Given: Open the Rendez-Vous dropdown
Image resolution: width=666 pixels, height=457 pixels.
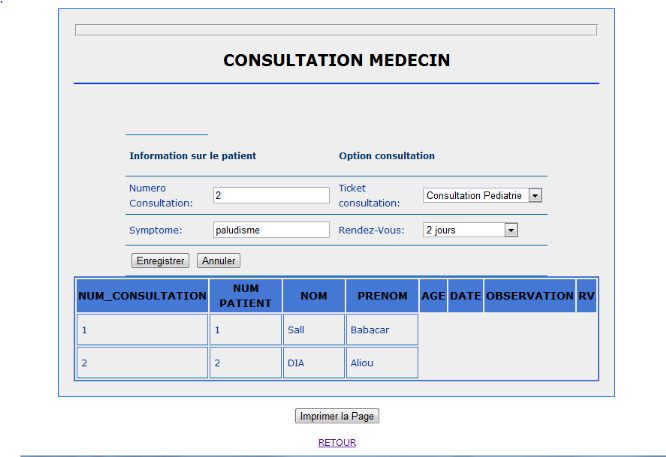Looking at the screenshot, I should [x=470, y=230].
